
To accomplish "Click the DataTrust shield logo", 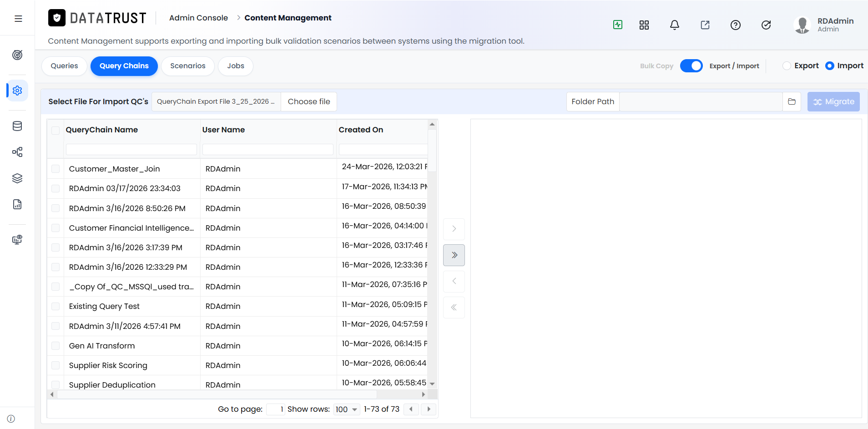I will tap(57, 18).
